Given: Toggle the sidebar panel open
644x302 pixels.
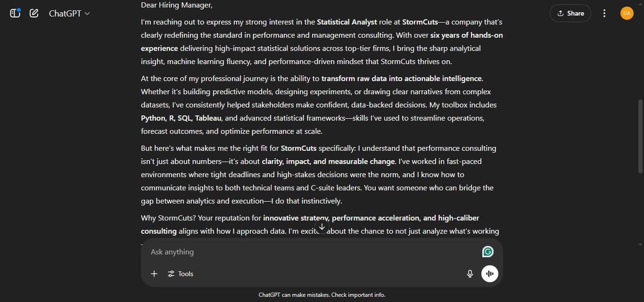Looking at the screenshot, I should pyautogui.click(x=15, y=13).
